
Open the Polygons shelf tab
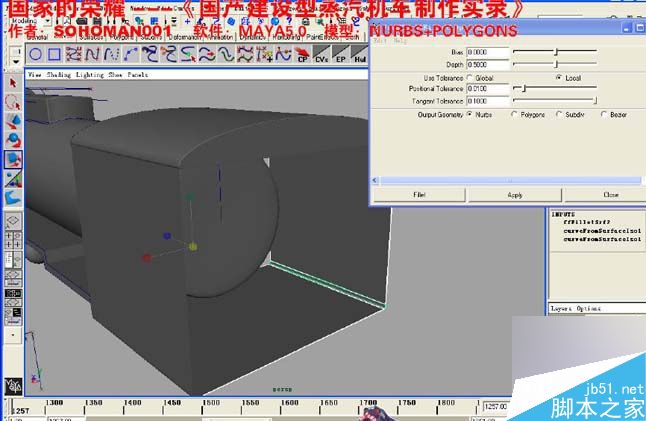(x=121, y=37)
